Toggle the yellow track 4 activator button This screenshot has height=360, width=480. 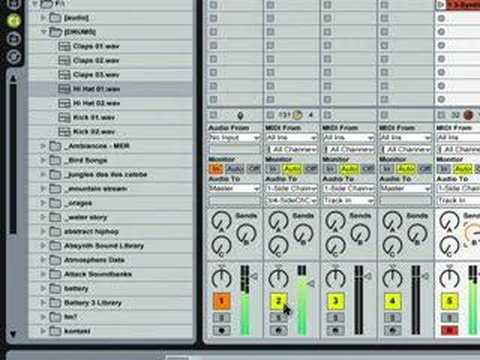[392, 301]
